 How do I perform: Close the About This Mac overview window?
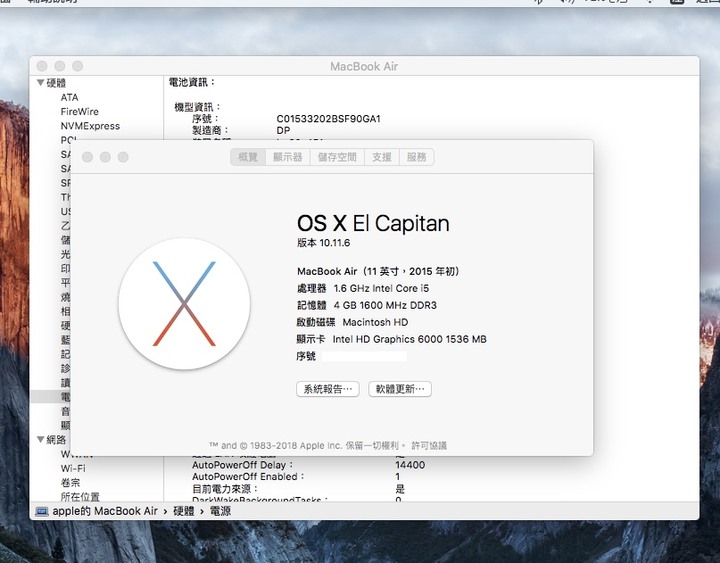point(87,157)
